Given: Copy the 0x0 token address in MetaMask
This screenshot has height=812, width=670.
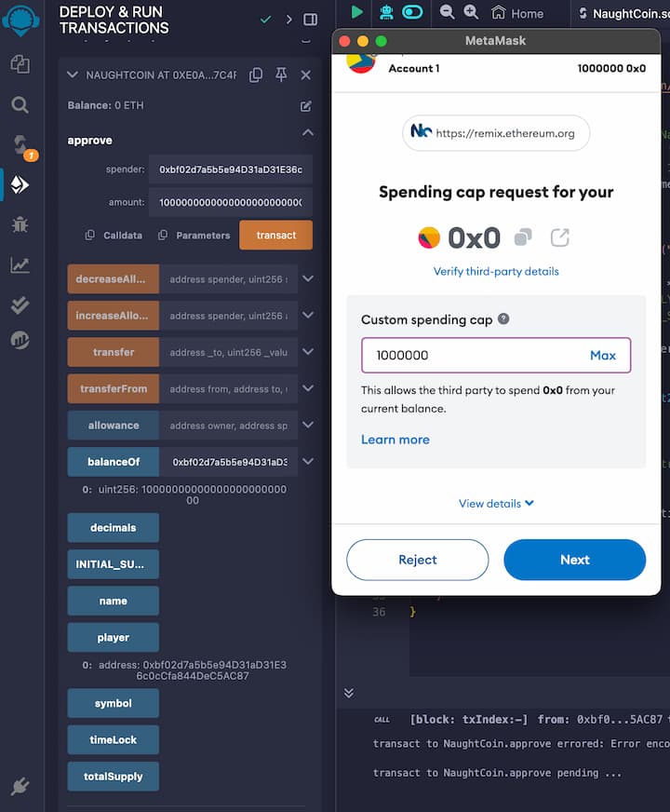Looking at the screenshot, I should (523, 237).
